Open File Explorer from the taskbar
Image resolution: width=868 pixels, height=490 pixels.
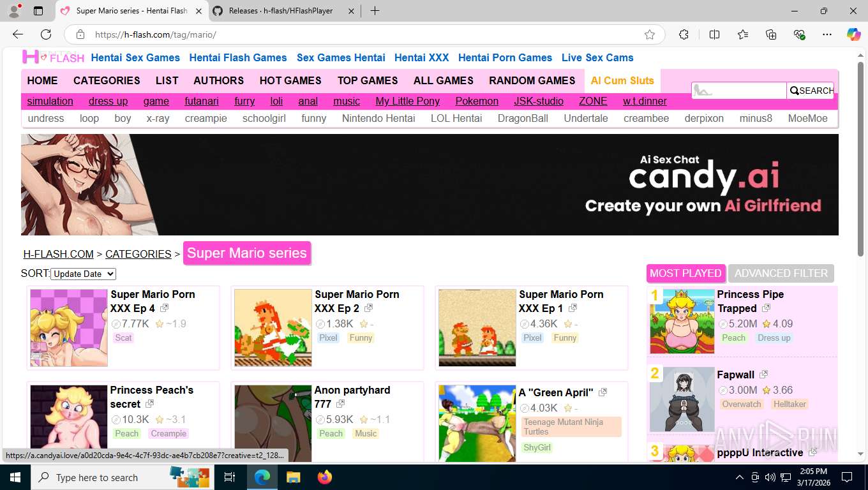293,477
